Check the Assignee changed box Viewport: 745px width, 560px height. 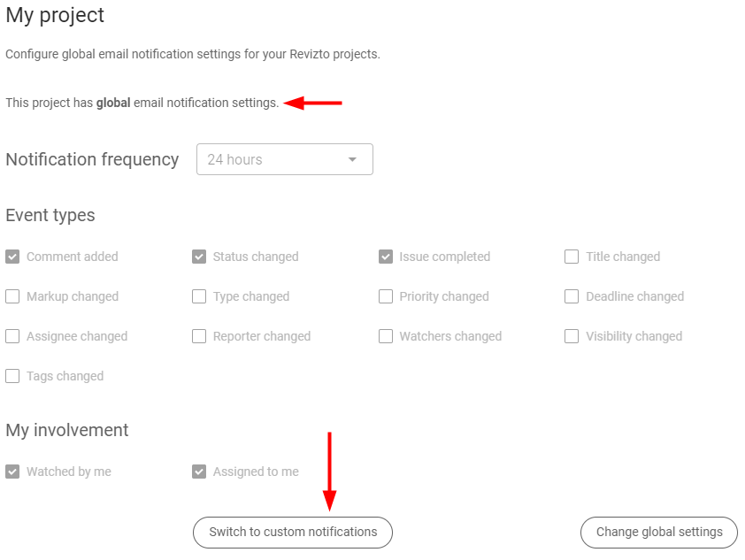click(x=12, y=336)
